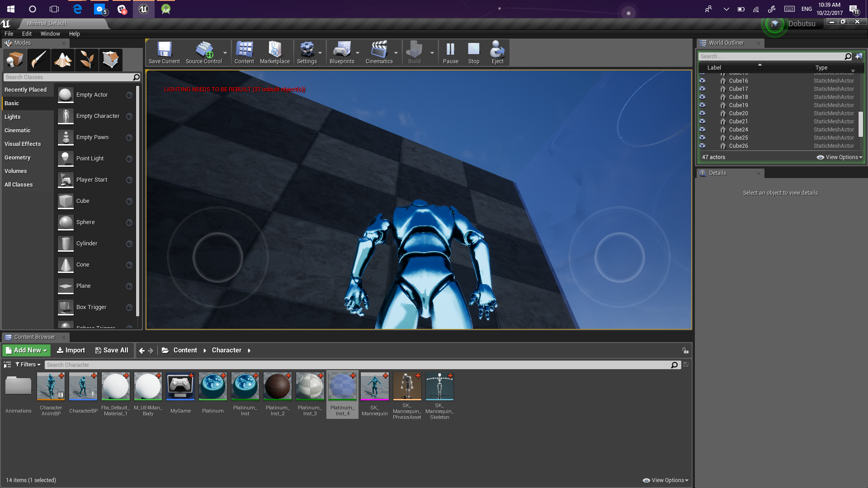Viewport: 868px width, 488px height.
Task: Open the Filters dropdown in Content Browser
Action: coord(28,365)
